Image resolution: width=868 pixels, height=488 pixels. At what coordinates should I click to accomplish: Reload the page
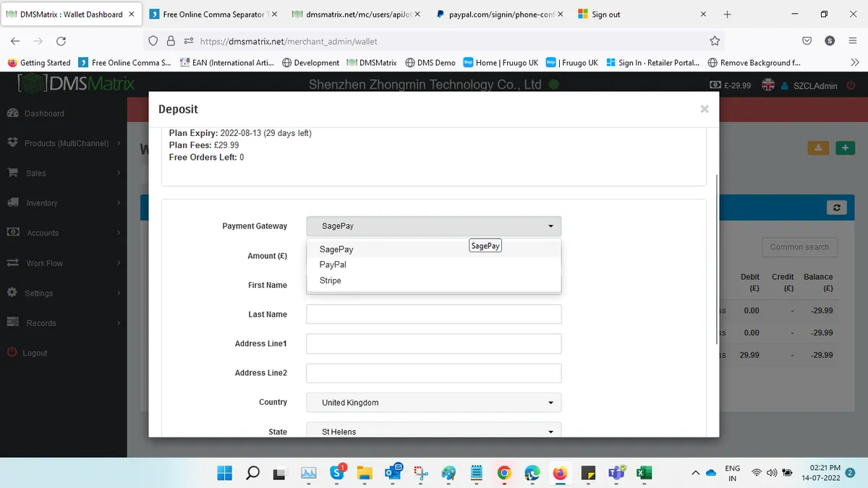click(x=61, y=41)
